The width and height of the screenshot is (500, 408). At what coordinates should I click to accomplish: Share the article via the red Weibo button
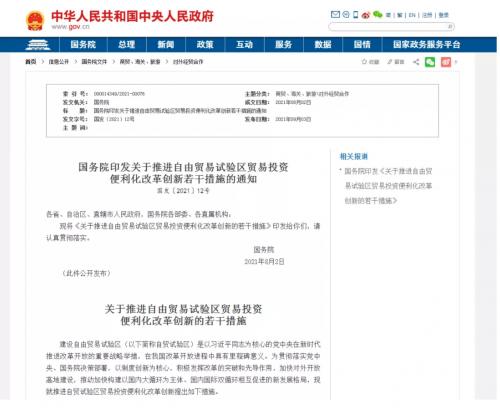tap(446, 62)
